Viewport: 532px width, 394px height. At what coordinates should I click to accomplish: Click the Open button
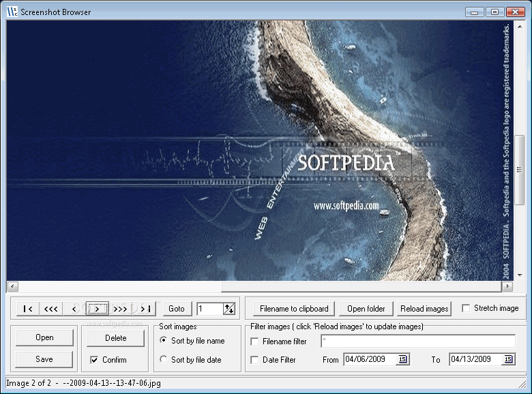(44, 337)
